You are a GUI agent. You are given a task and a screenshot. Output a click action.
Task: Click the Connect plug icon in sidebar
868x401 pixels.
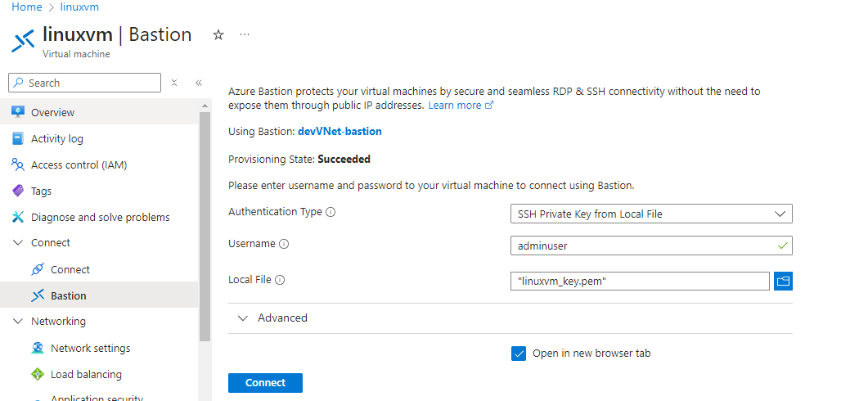point(38,270)
